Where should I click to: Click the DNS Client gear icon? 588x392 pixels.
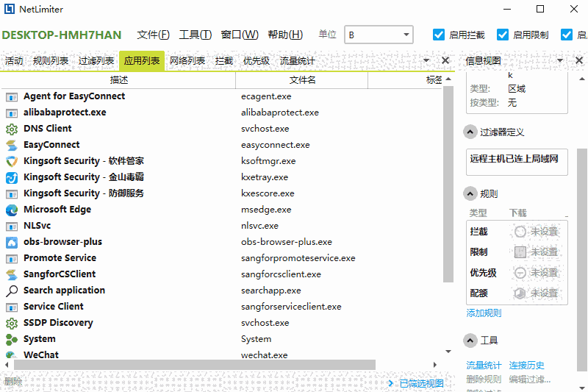point(12,129)
